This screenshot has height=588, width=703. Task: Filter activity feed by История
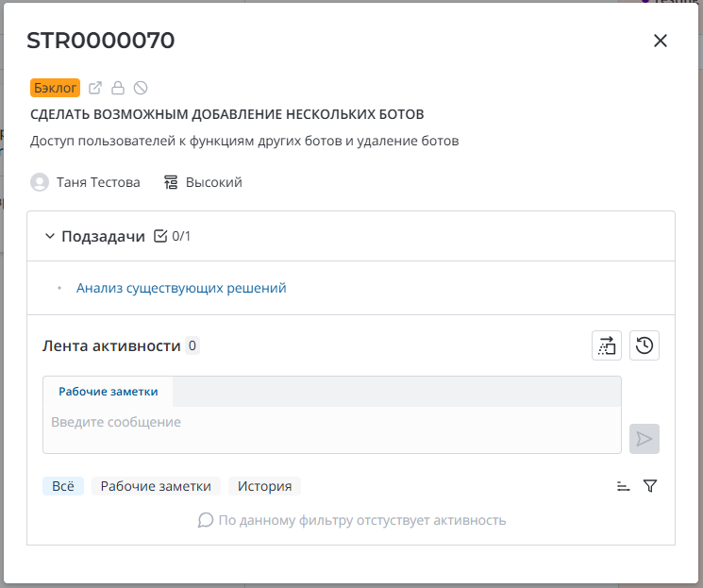pos(264,486)
